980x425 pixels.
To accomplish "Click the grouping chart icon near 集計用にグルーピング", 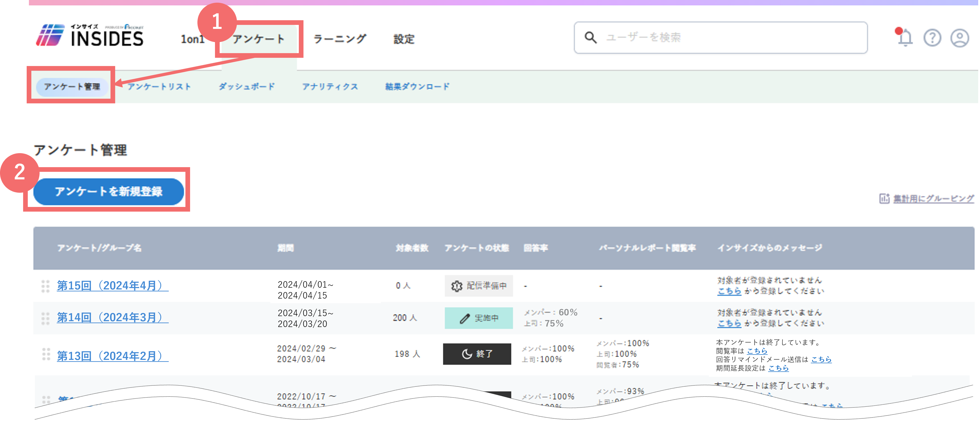I will coord(884,198).
